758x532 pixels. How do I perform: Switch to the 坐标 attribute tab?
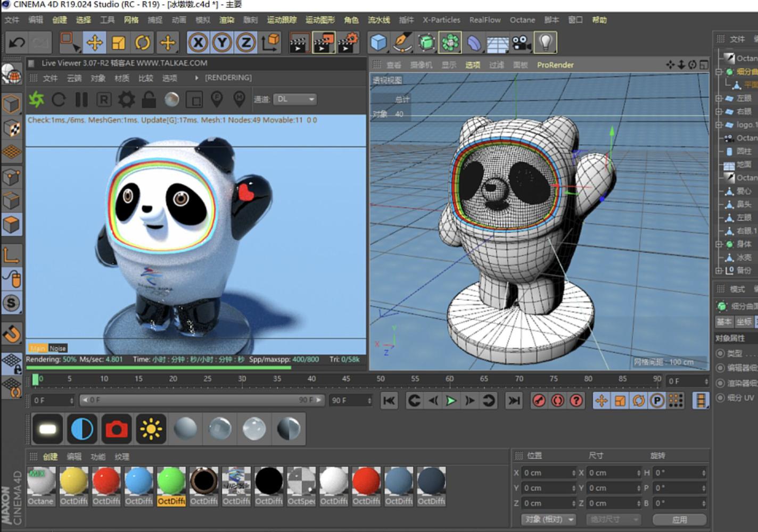(x=744, y=322)
